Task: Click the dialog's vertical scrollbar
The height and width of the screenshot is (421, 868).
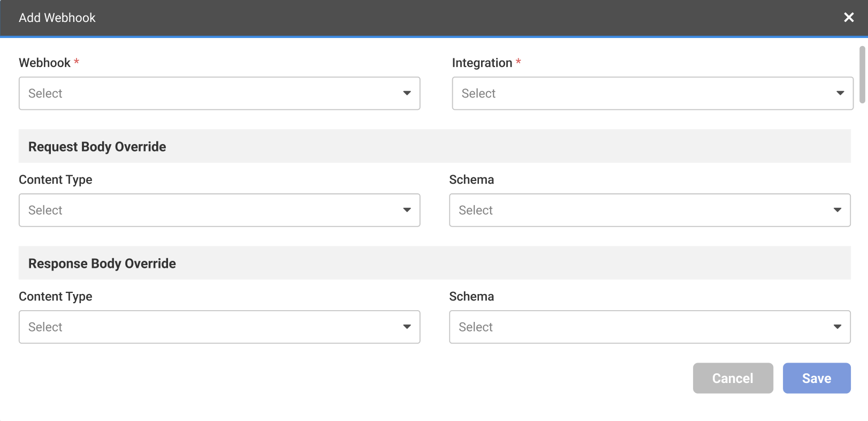Action: point(862,74)
